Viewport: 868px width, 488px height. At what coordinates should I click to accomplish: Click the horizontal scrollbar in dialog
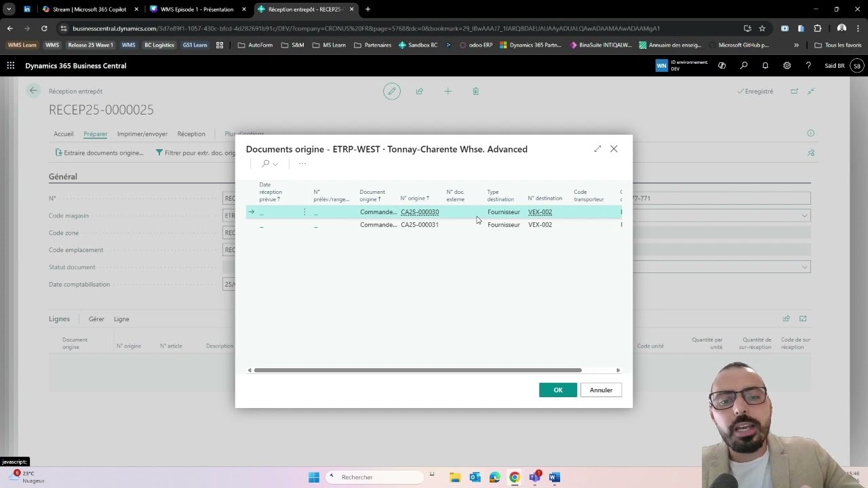418,370
